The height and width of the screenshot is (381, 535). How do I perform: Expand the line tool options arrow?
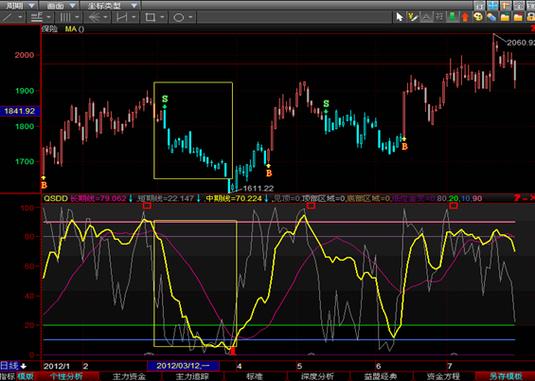[x=20, y=17]
